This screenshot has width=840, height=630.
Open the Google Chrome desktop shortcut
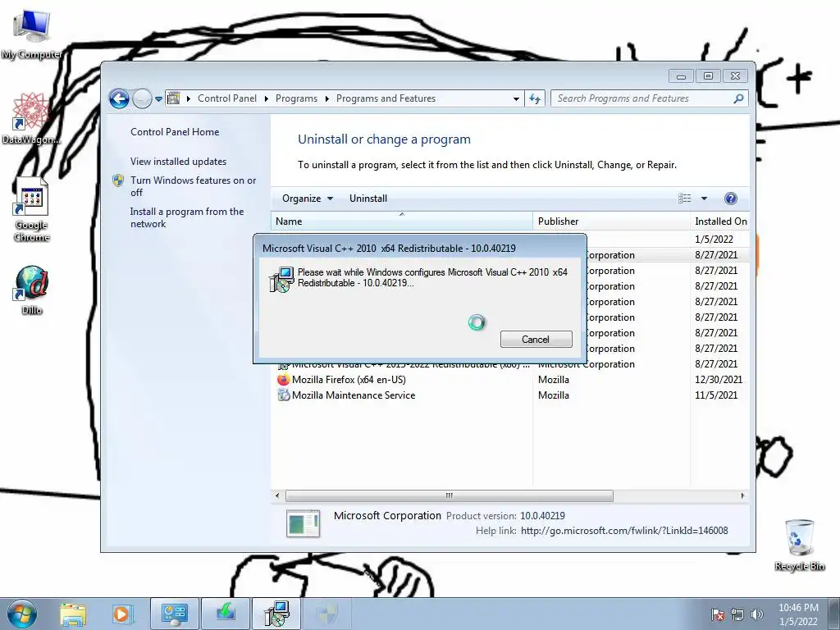click(32, 210)
